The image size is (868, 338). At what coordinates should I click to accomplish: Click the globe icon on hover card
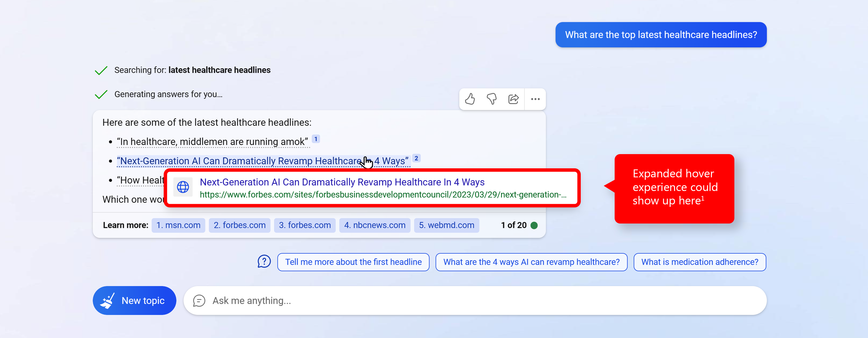pos(184,187)
